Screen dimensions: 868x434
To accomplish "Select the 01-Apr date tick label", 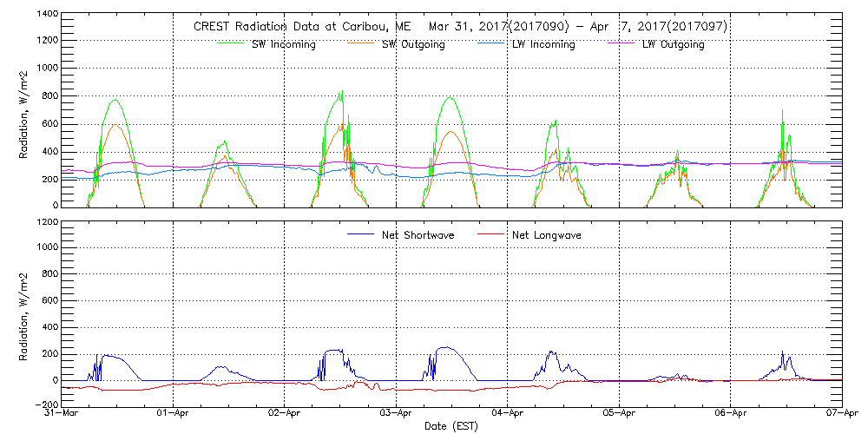I will 174,414.
